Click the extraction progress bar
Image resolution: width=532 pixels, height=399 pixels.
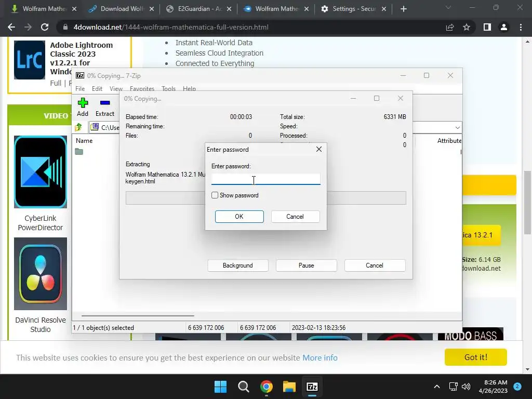point(265,198)
